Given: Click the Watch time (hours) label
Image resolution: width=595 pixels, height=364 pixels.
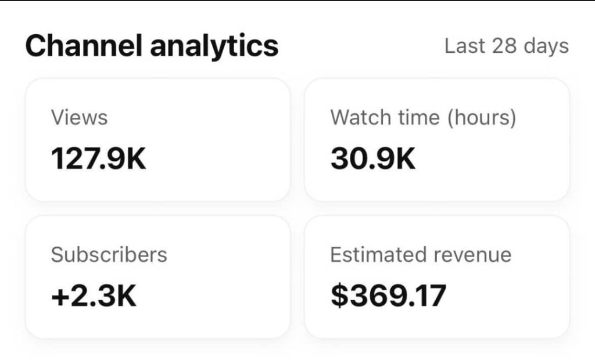Looking at the screenshot, I should click(x=423, y=118).
